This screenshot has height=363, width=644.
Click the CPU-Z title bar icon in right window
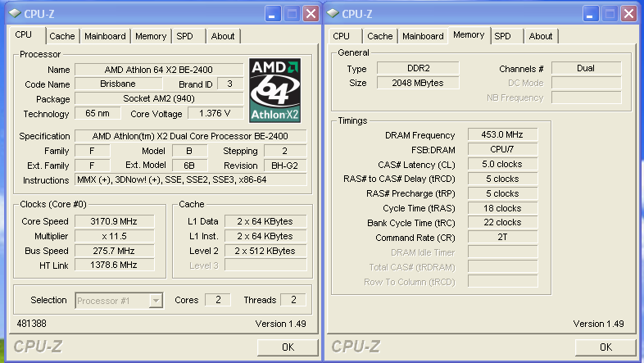[x=333, y=14]
